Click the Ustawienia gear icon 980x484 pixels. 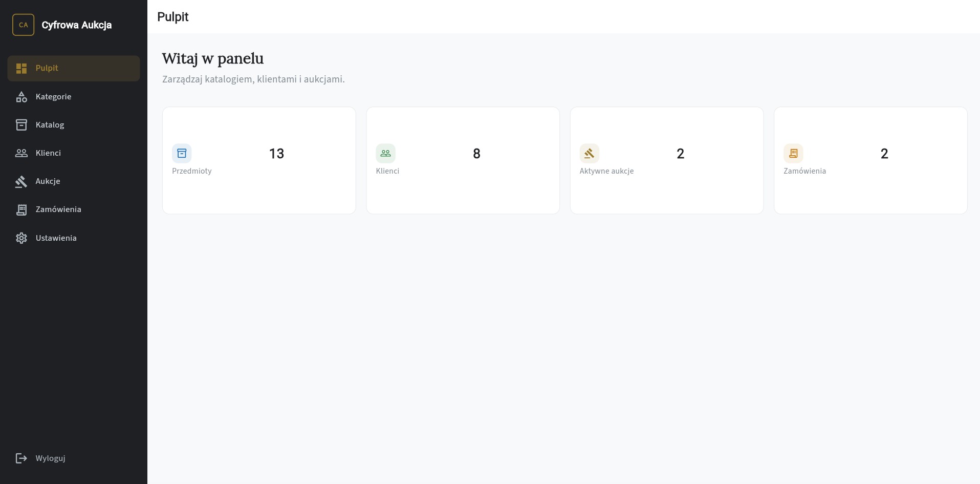pos(21,238)
